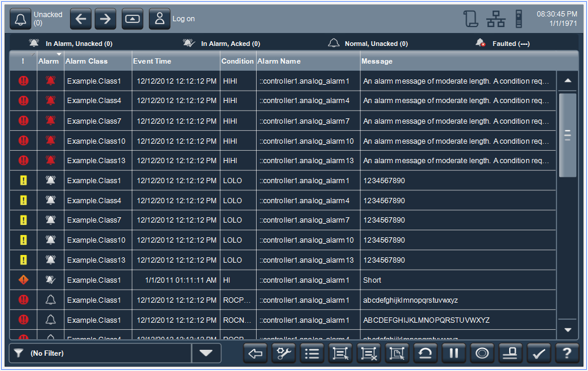Sort by the ! priority column header
The width and height of the screenshot is (588, 371).
click(x=24, y=61)
